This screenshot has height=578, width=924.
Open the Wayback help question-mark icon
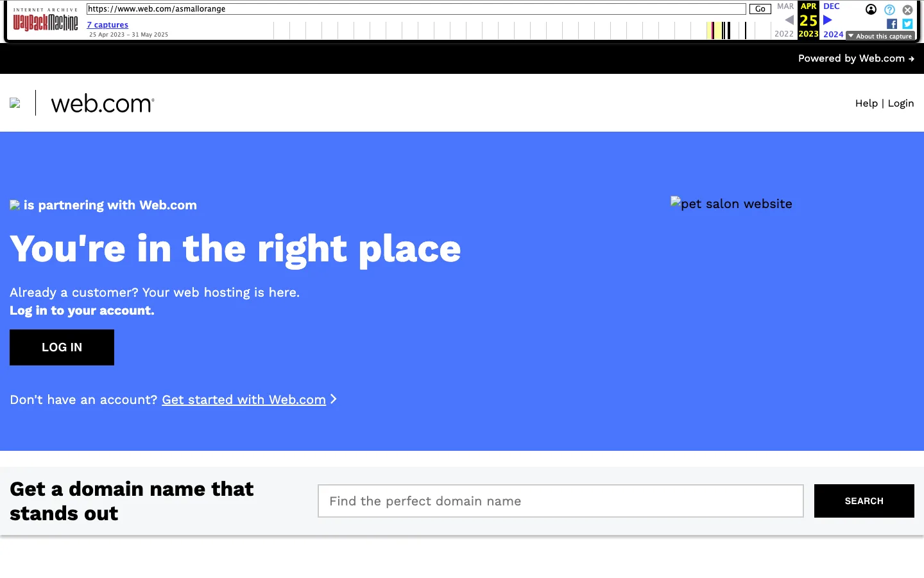[889, 10]
